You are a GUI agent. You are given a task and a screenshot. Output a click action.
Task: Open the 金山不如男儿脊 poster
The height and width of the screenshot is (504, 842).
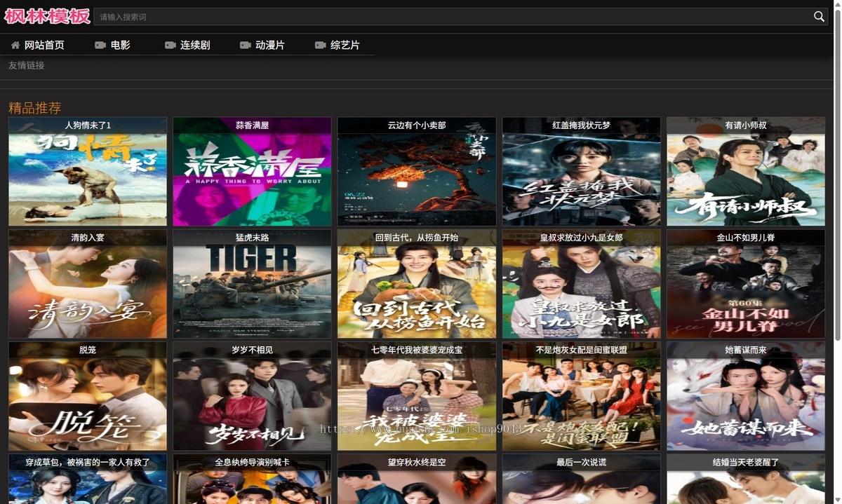point(746,284)
